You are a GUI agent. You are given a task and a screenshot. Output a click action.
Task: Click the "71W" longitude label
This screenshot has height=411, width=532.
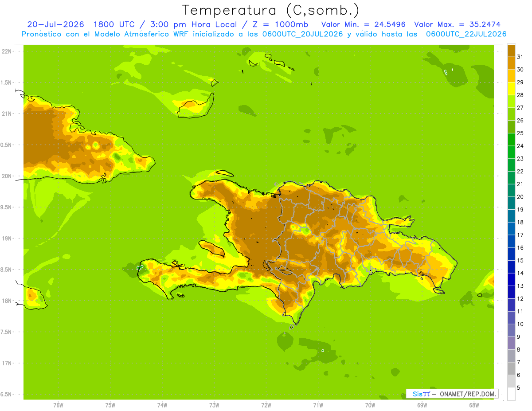tap(318, 405)
